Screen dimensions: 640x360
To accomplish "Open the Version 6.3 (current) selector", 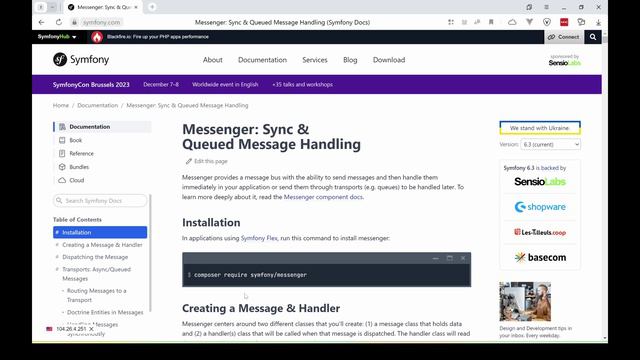I will (550, 144).
